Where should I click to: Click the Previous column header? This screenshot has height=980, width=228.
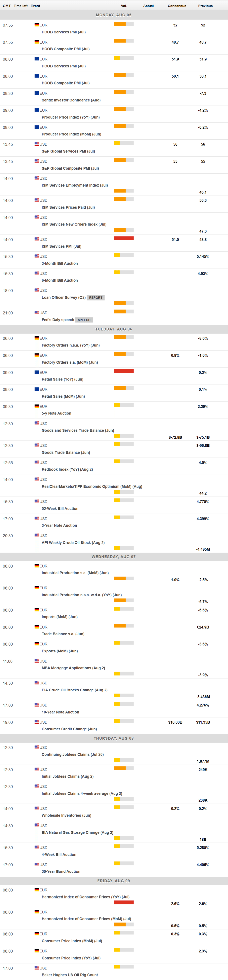pos(205,6)
